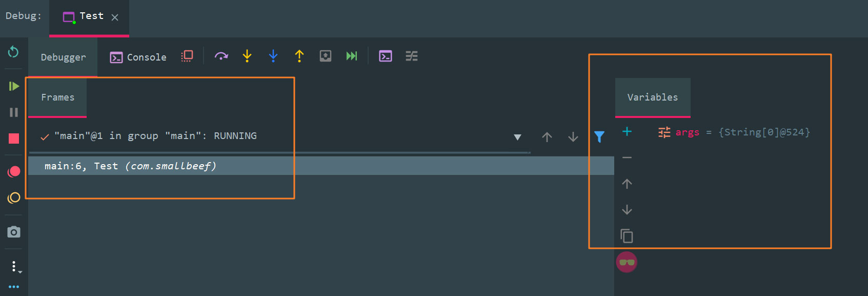This screenshot has width=868, height=296.
Task: Open the thread selector dropdown
Action: click(x=517, y=137)
